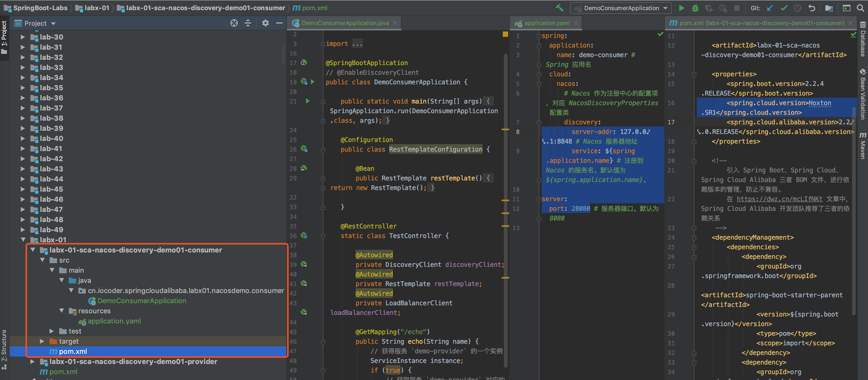Screen dimensions: 868x380
Task: Start debugging with the bug icon
Action: [695, 8]
